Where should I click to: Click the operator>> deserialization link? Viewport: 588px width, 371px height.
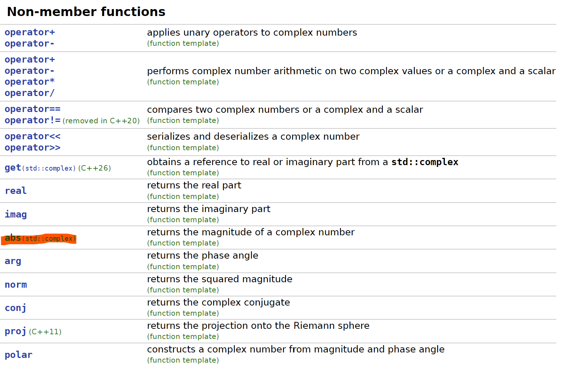point(32,148)
